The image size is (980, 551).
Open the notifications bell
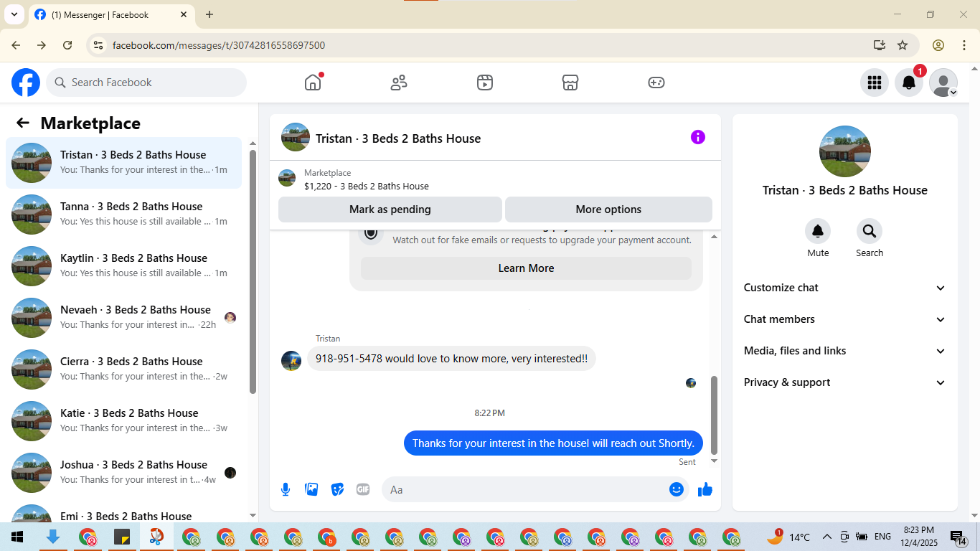click(x=908, y=83)
